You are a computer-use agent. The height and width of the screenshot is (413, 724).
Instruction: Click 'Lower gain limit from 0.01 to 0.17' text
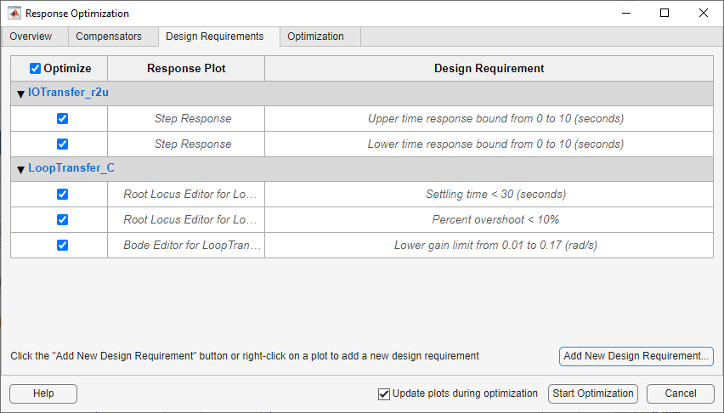click(495, 245)
